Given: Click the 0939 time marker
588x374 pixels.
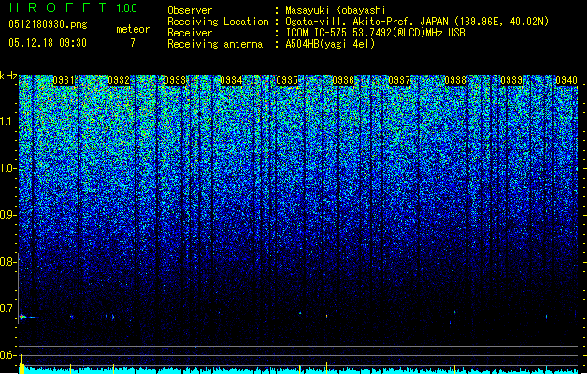Looking at the screenshot, I should [511, 80].
